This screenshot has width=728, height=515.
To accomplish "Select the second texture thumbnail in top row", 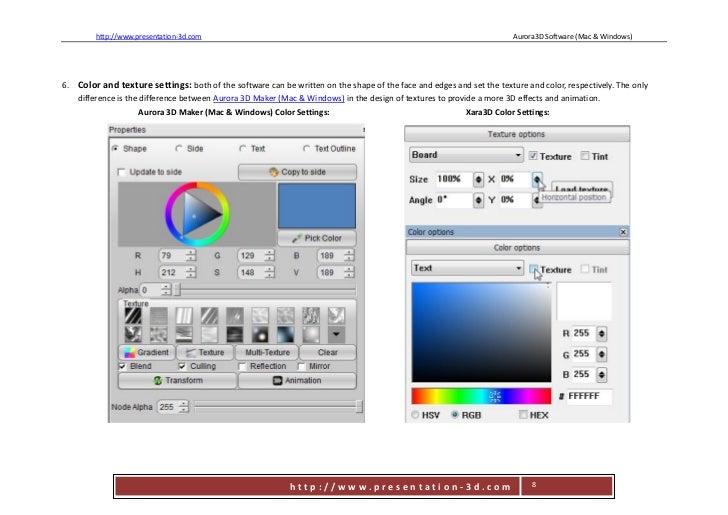I will point(159,316).
